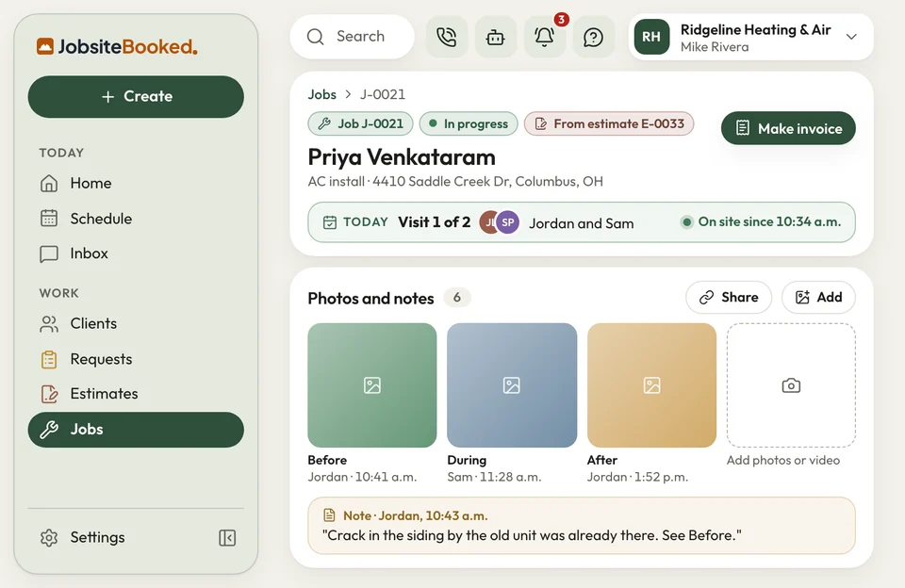Collapse the sidebar panel icon
This screenshot has width=905, height=588.
[227, 538]
